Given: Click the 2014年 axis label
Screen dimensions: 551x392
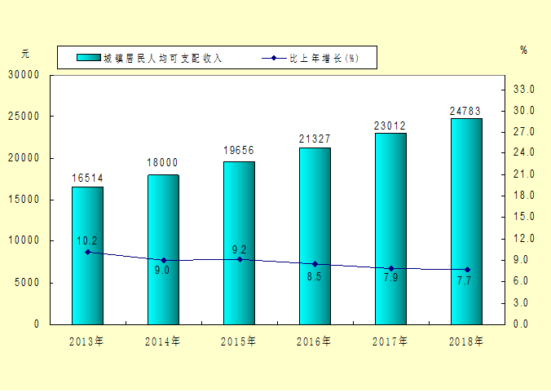Looking at the screenshot, I should click(162, 341).
